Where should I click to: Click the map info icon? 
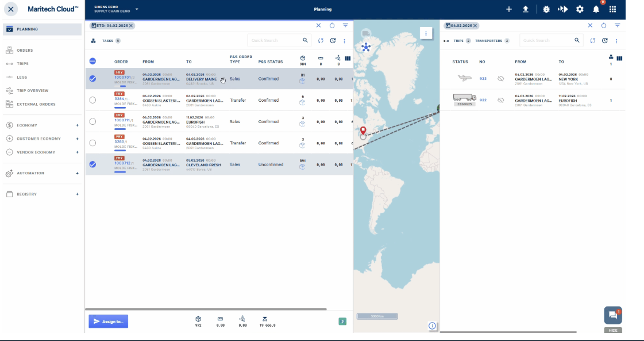coord(432,326)
